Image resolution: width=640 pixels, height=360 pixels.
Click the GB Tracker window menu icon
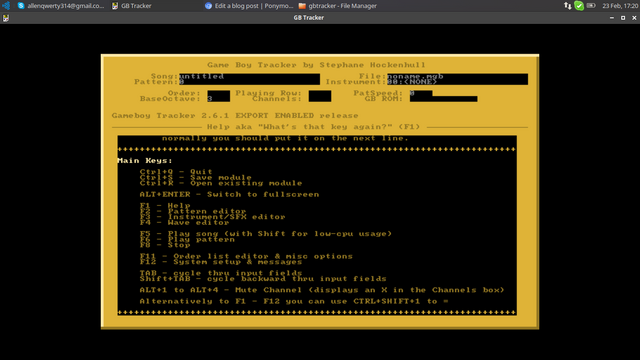pyautogui.click(x=5, y=18)
